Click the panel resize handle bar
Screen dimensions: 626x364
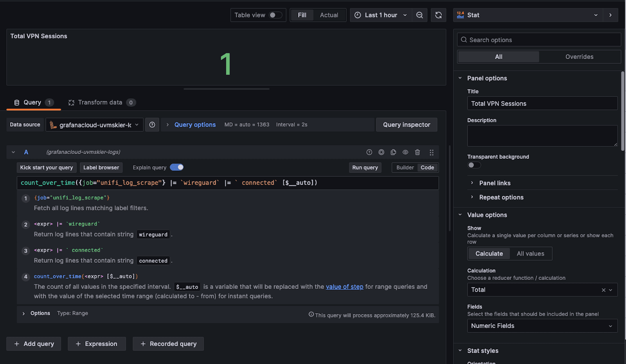(x=227, y=89)
